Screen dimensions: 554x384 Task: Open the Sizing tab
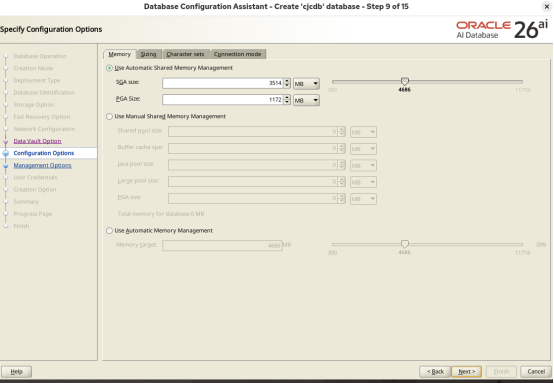(148, 54)
